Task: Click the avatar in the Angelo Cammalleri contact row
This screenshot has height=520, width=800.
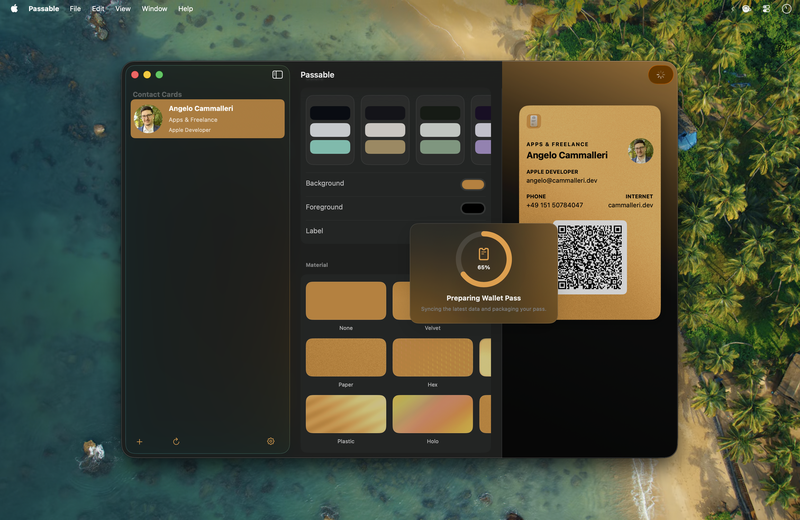Action: 148,119
